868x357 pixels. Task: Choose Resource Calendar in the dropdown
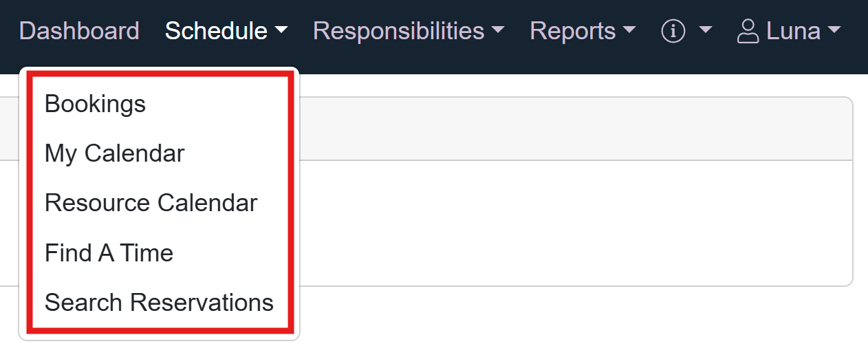151,203
